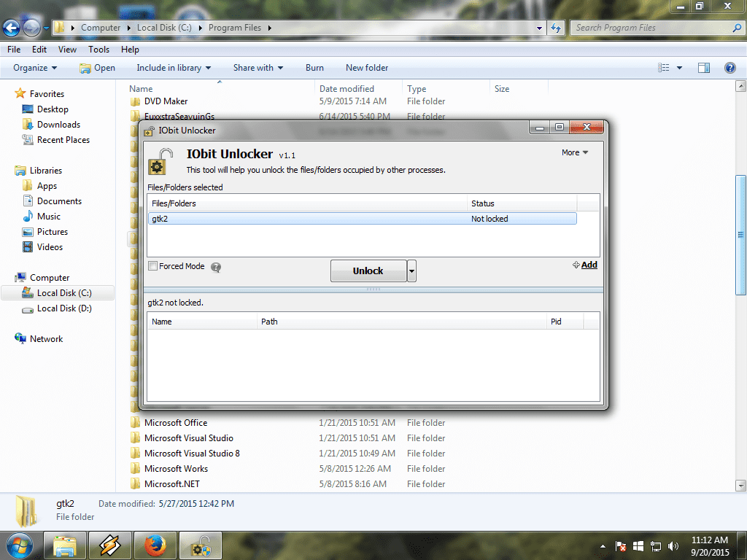Click the IObit Unlocker padlock logo icon
Image resolution: width=747 pixels, height=560 pixels.
pyautogui.click(x=160, y=161)
